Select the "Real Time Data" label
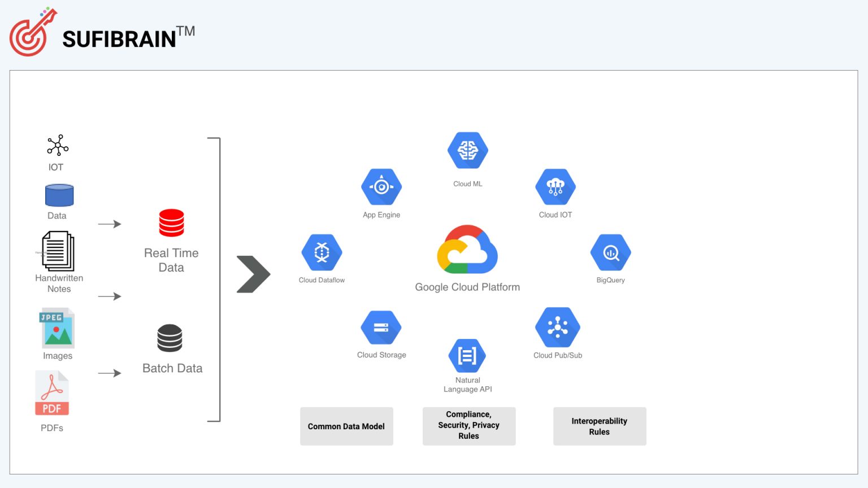This screenshot has height=488, width=868. pos(171,260)
